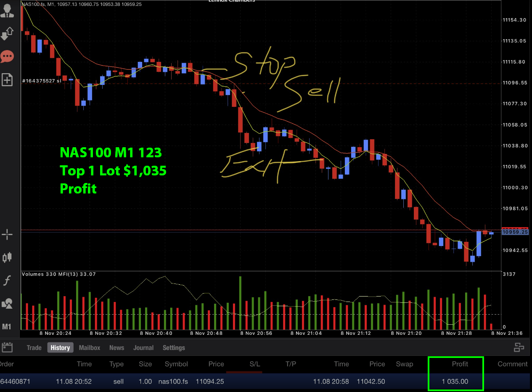
Task: Open the Mailbox tab
Action: (x=90, y=348)
